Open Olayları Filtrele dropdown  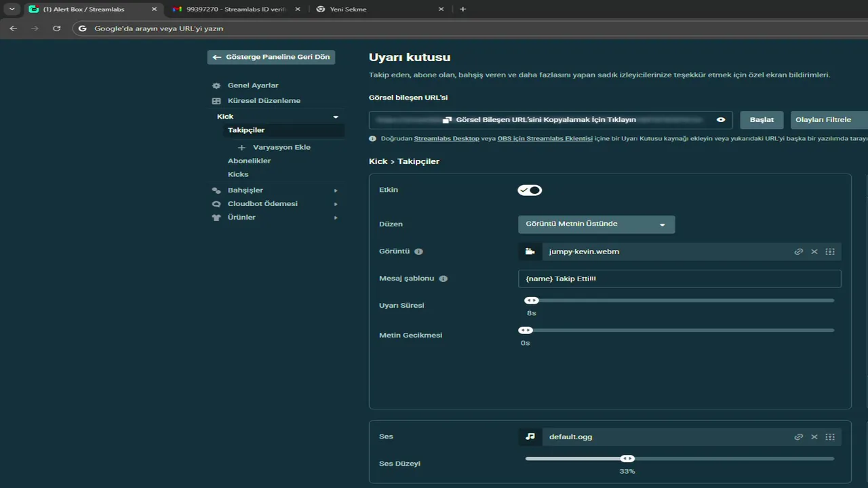coord(829,120)
